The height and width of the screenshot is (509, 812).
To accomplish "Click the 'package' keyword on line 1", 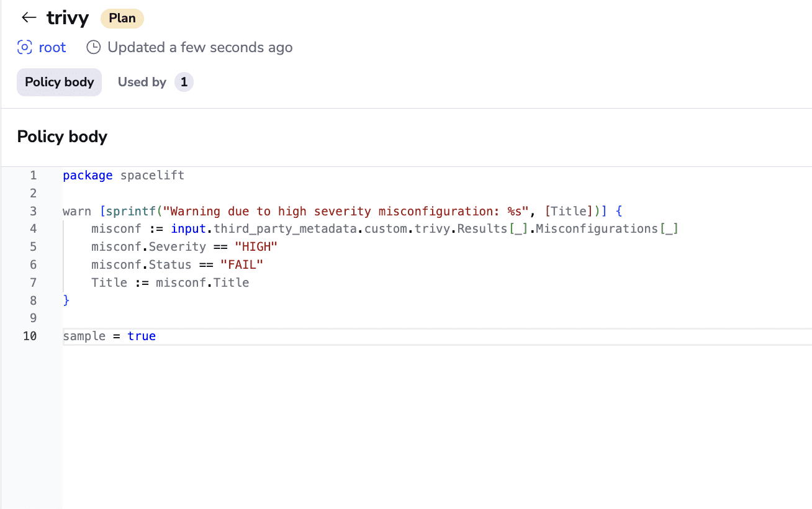I will tap(88, 175).
